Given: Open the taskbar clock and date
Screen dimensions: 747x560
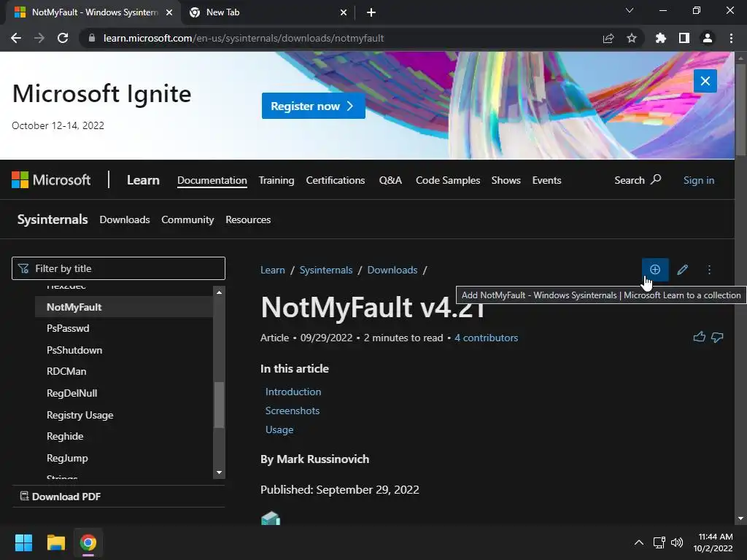Looking at the screenshot, I should [713, 542].
